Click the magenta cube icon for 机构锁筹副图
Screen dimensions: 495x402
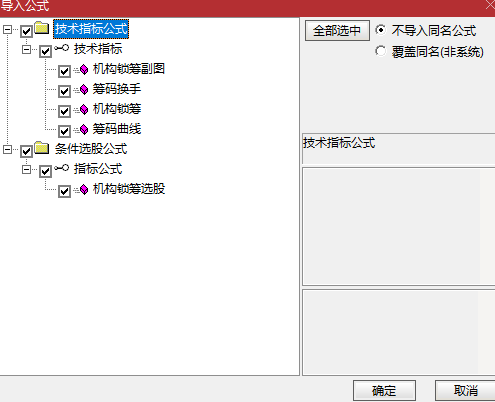pyautogui.click(x=84, y=69)
